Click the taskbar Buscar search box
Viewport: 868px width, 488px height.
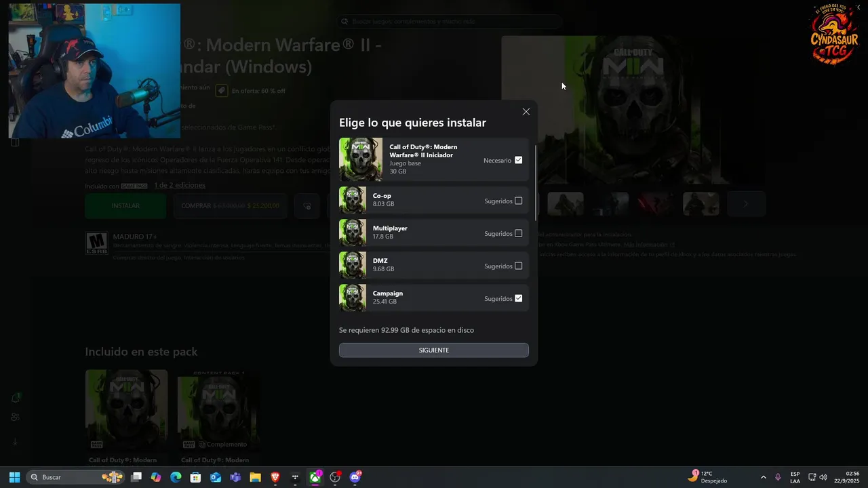pyautogui.click(x=76, y=477)
